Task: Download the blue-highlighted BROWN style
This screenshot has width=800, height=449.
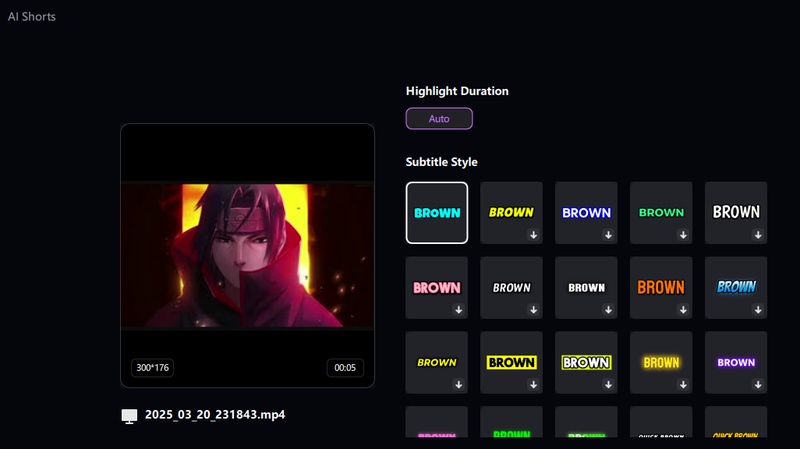Action: (x=608, y=235)
